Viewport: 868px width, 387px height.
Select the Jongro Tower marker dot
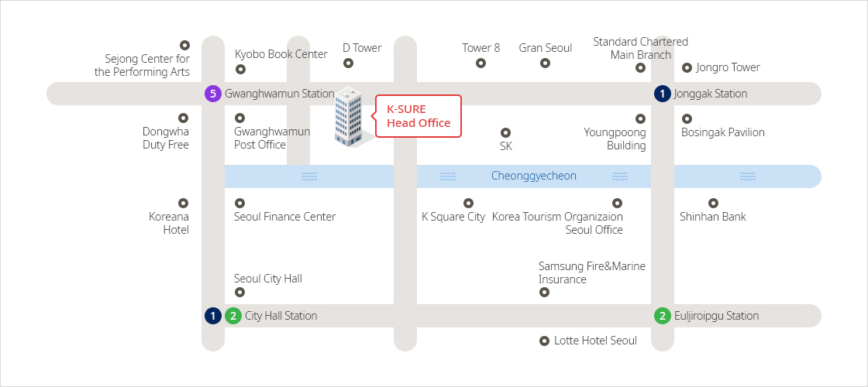point(687,67)
